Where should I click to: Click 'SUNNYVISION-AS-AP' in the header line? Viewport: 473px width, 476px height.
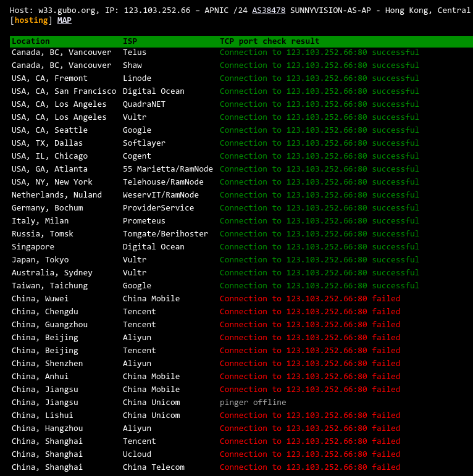(330, 10)
